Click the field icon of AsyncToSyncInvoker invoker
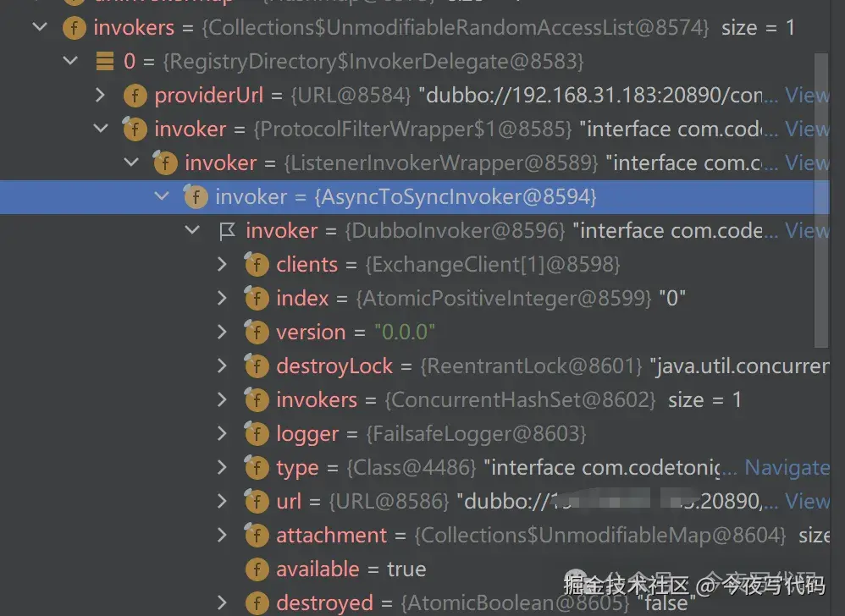This screenshot has width=845, height=616. 196,196
